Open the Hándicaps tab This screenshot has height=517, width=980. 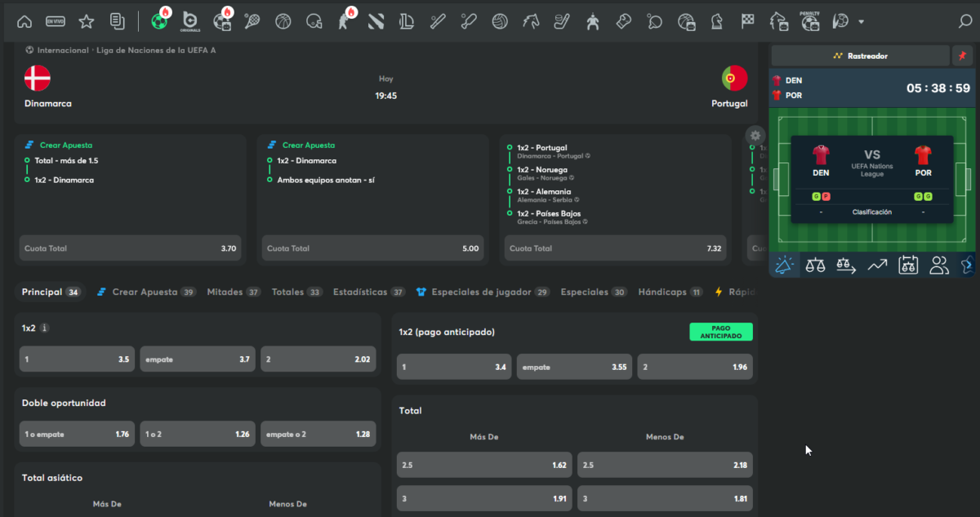(x=670, y=292)
